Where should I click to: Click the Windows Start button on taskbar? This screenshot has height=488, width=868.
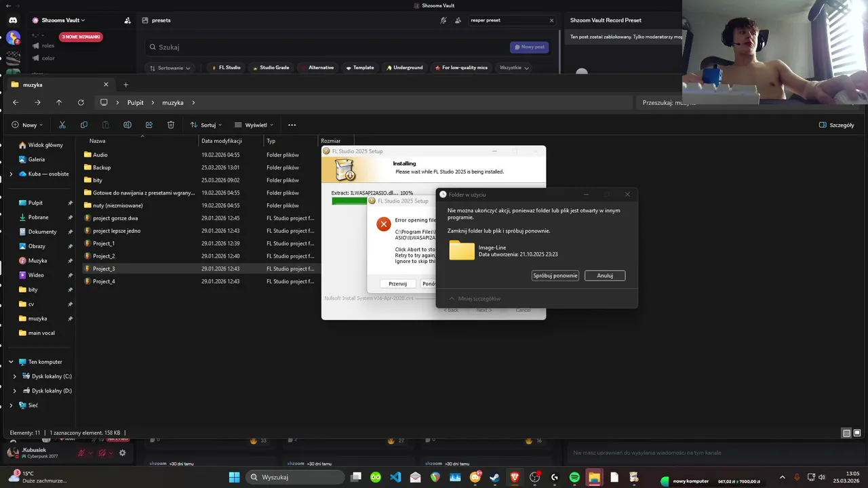(234, 477)
